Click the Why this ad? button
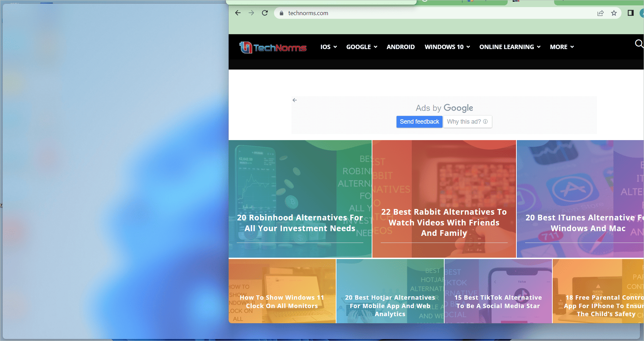 (467, 122)
